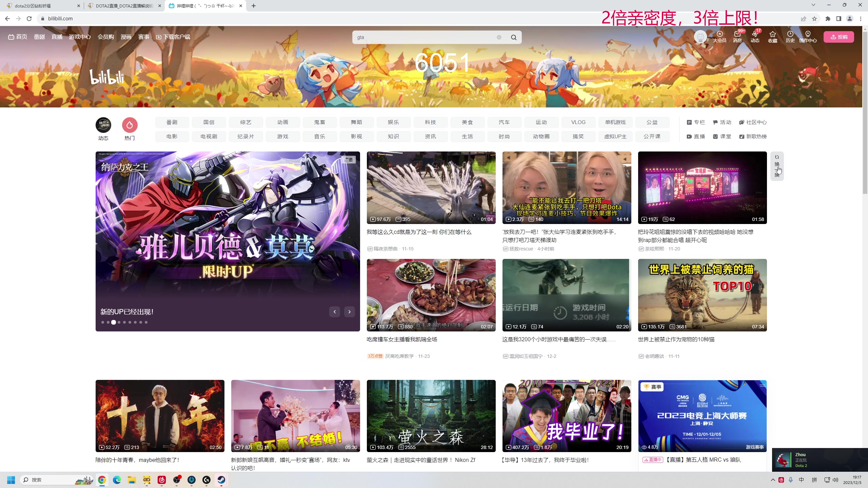Select the first carousel dot indicator
Screen dimensions: 868x488
pos(103,322)
